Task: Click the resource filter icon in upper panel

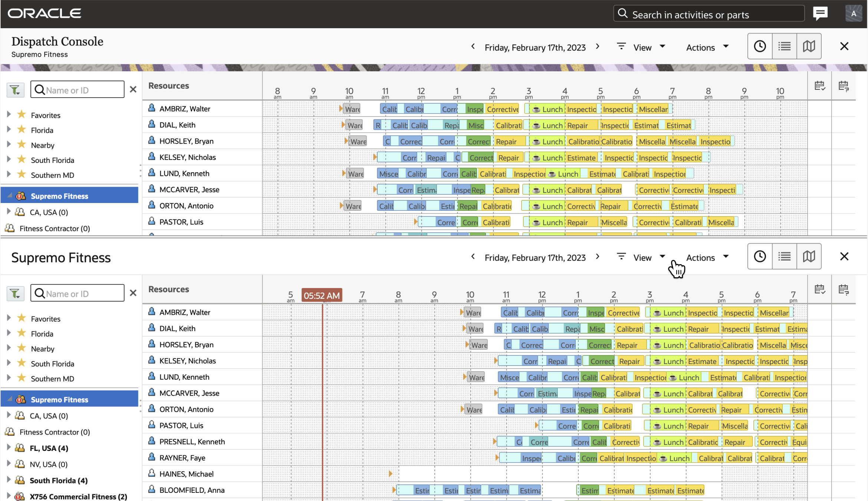Action: [x=15, y=90]
